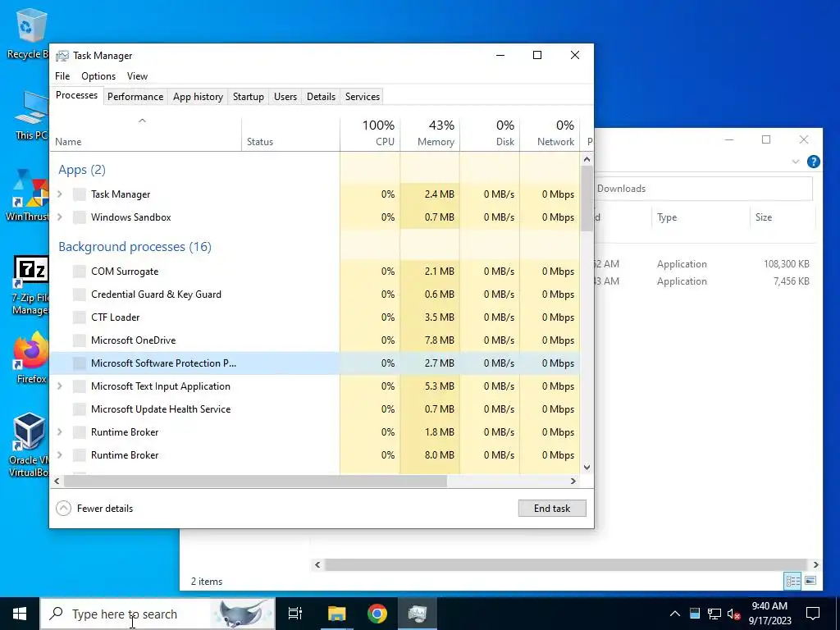This screenshot has height=630, width=840.
Task: Select the WinThruster desktop shortcut
Action: click(28, 195)
